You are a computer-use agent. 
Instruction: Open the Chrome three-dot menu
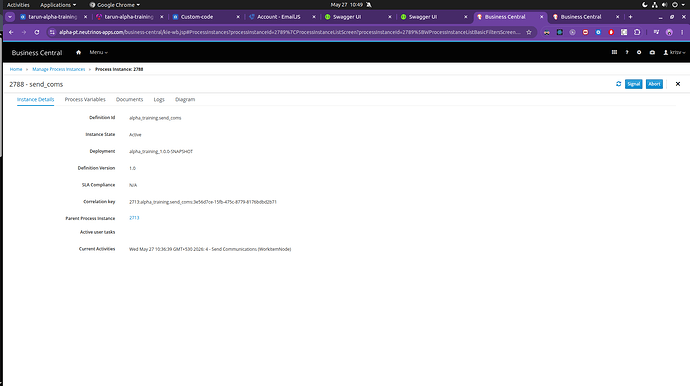[682, 32]
